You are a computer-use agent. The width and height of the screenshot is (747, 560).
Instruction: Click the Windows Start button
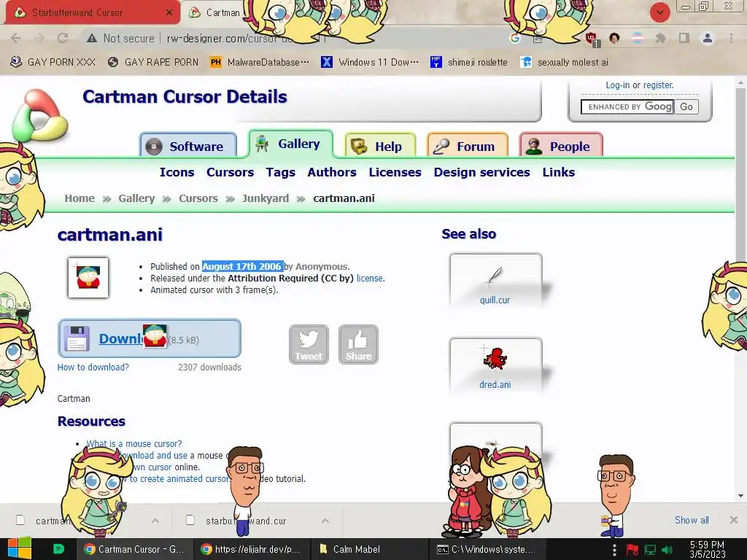[20, 549]
